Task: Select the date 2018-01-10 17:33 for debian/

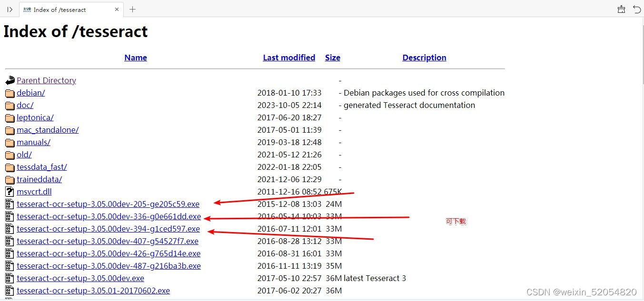Action: tap(289, 93)
